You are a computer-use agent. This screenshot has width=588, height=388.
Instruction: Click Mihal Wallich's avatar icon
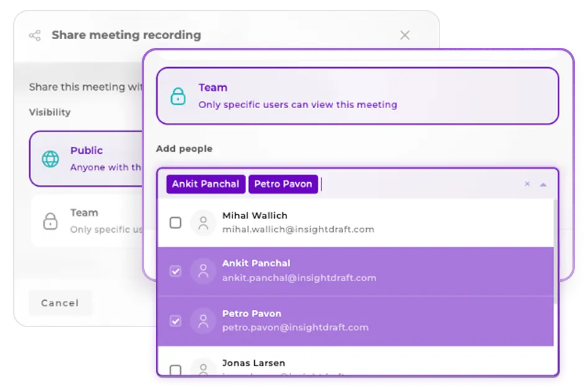[x=203, y=223]
